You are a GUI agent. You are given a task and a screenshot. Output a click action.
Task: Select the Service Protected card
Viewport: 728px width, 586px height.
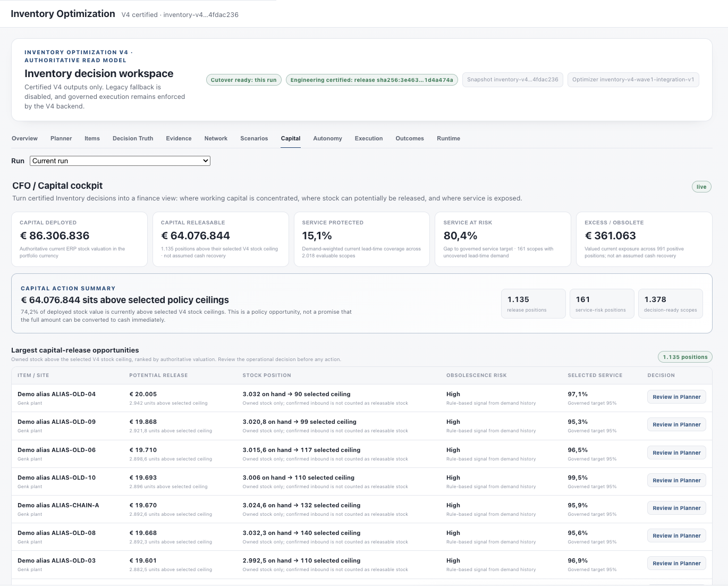point(362,239)
